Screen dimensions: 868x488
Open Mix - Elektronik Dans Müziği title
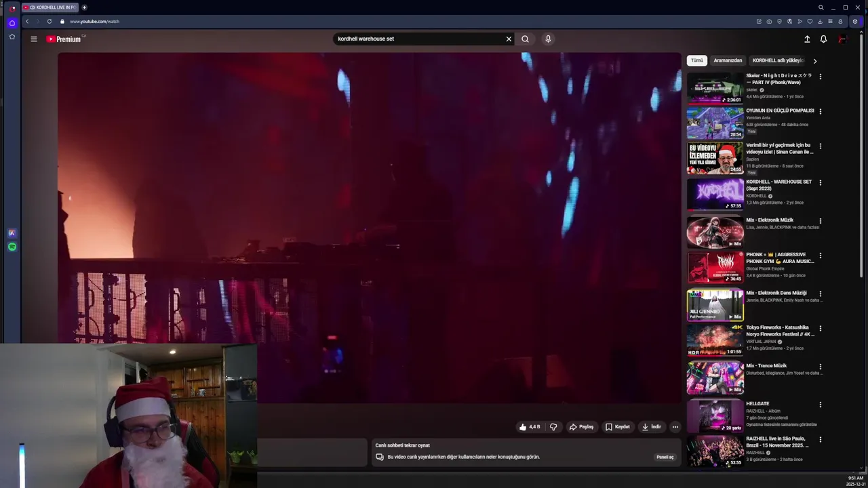776,293
